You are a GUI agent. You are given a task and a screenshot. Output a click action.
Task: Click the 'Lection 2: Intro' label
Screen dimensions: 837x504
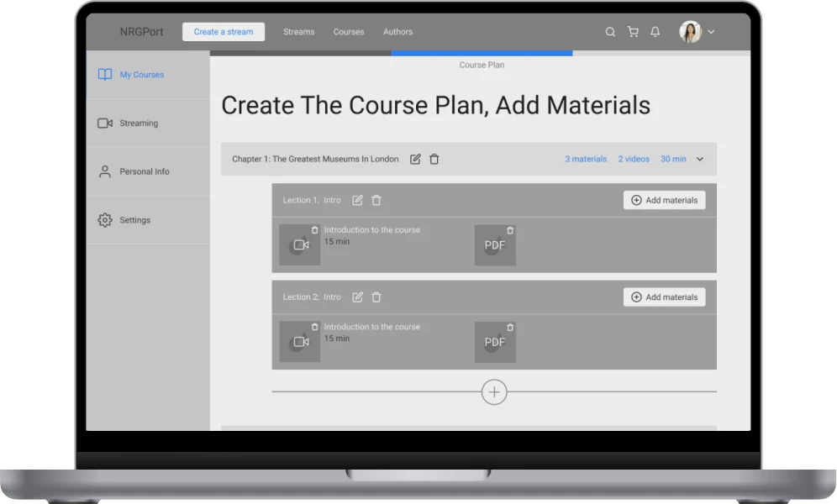tap(312, 297)
